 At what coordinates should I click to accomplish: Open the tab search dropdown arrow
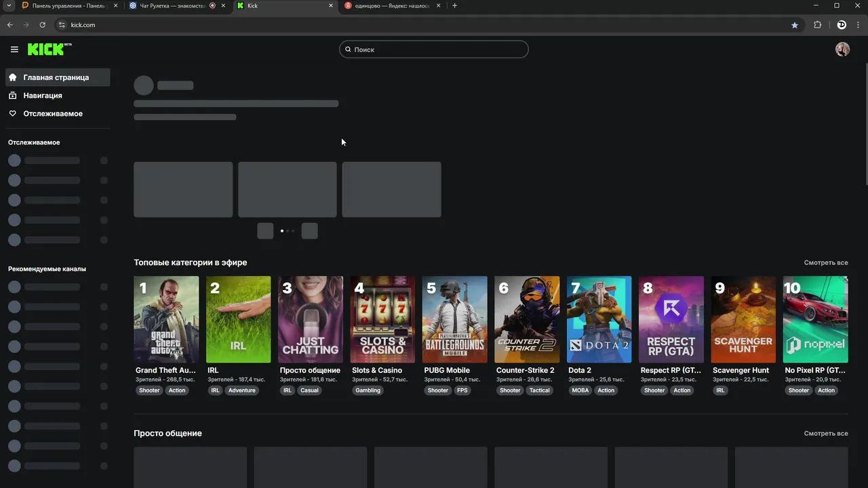coord(8,5)
